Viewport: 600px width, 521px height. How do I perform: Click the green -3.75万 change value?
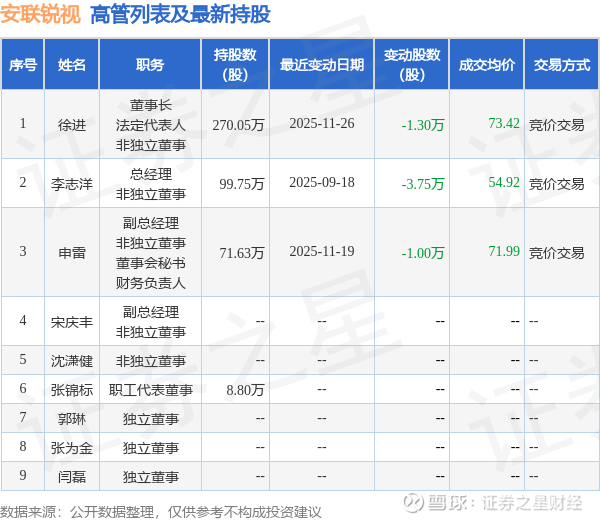click(423, 184)
